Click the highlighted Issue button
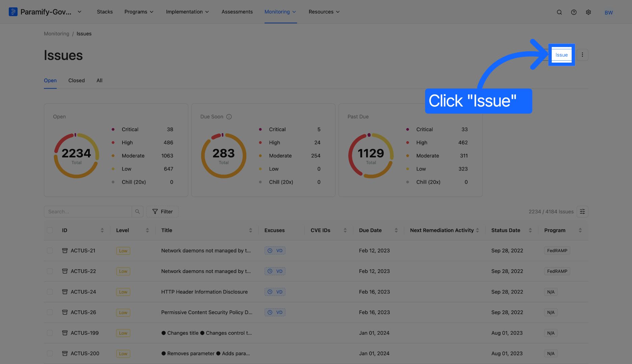 click(561, 55)
